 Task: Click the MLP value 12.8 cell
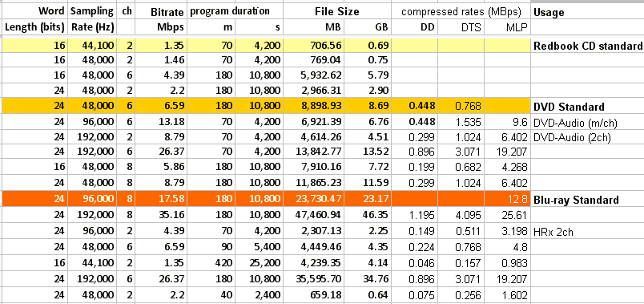click(x=508, y=200)
